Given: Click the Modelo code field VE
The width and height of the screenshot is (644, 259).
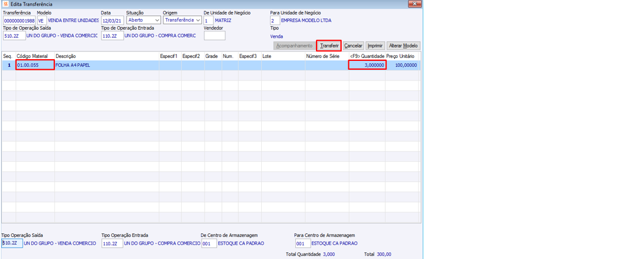Looking at the screenshot, I should (42, 20).
